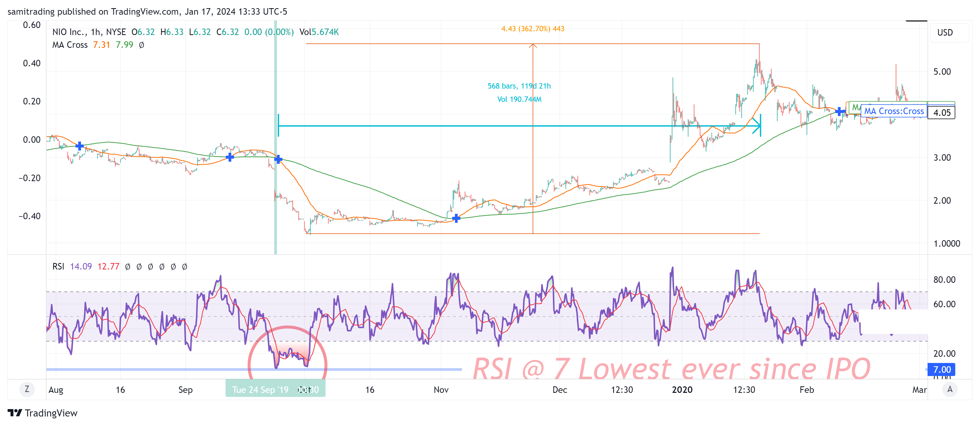Click the NIO Inc., 1h, NYSE symbol title
Image resolution: width=980 pixels, height=426 pixels.
pyautogui.click(x=89, y=32)
